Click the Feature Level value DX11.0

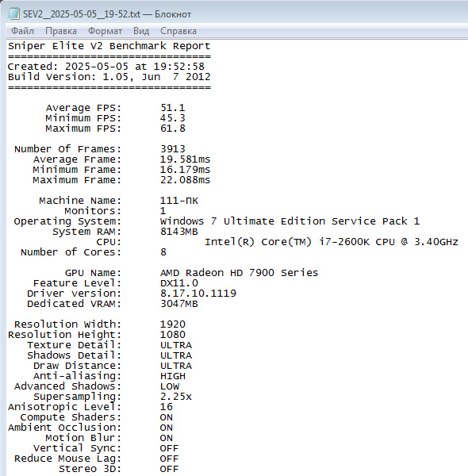click(179, 283)
